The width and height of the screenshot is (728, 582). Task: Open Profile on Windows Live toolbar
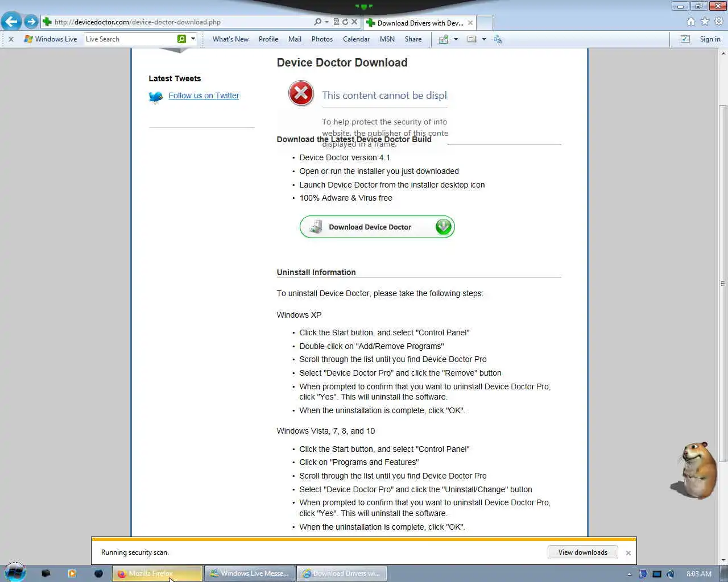(x=268, y=39)
